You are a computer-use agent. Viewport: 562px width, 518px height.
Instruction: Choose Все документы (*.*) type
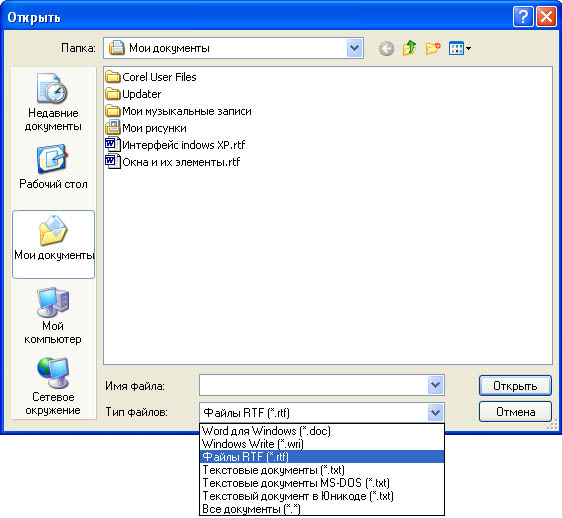tap(322, 509)
